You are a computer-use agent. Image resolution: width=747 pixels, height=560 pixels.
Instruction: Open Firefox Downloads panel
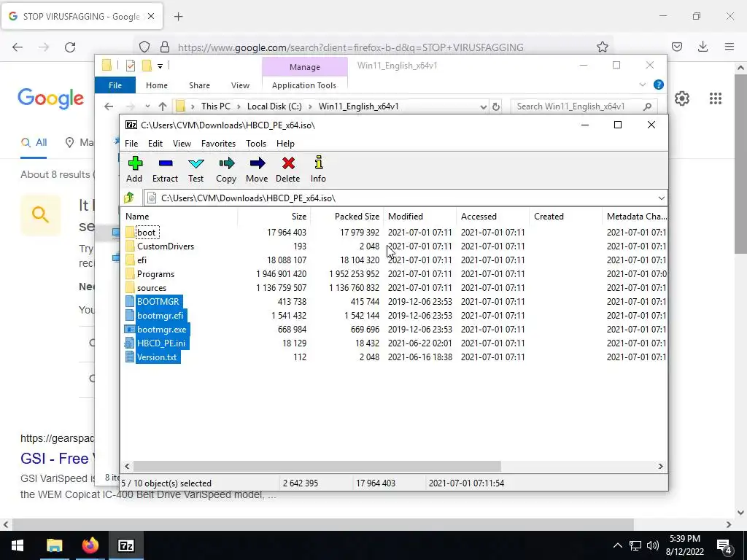[x=703, y=47]
